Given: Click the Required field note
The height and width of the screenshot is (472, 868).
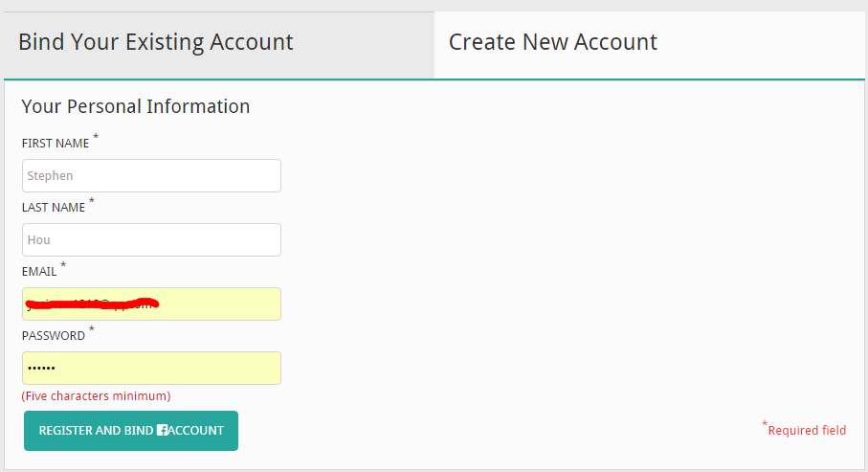Looking at the screenshot, I should (x=807, y=431).
